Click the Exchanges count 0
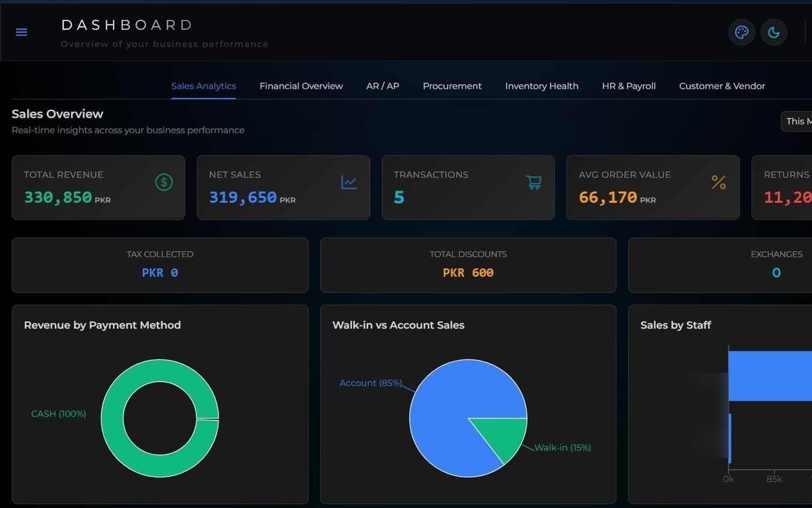The height and width of the screenshot is (508, 812). tap(776, 273)
